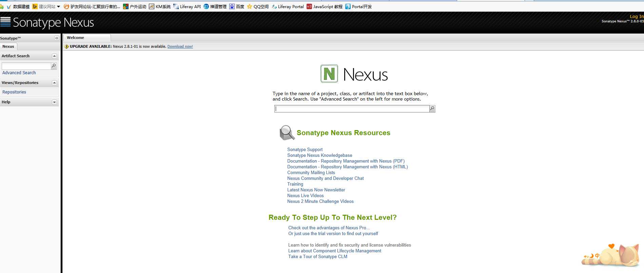
Task: Focus the Artifact Search input field
Action: [x=26, y=66]
